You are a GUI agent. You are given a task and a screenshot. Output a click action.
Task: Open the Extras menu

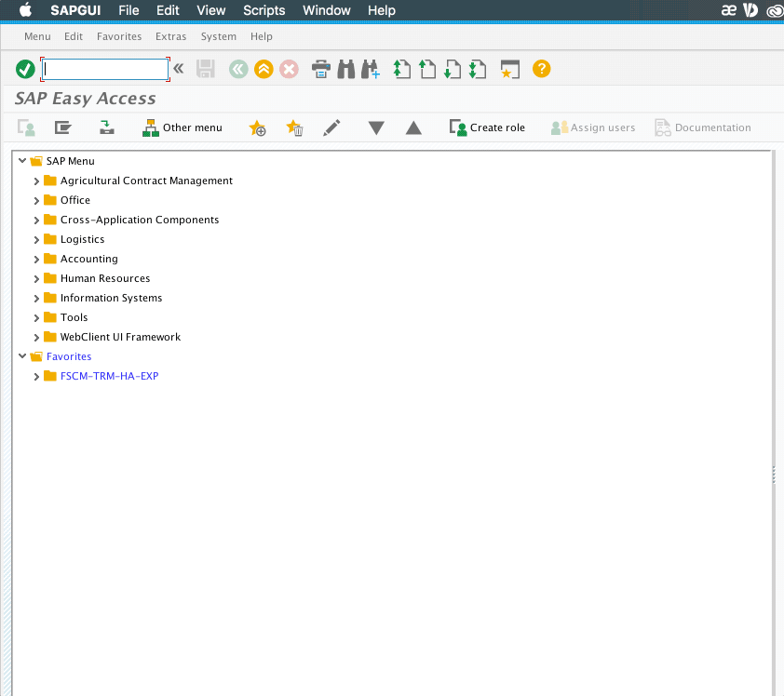pyautogui.click(x=171, y=36)
